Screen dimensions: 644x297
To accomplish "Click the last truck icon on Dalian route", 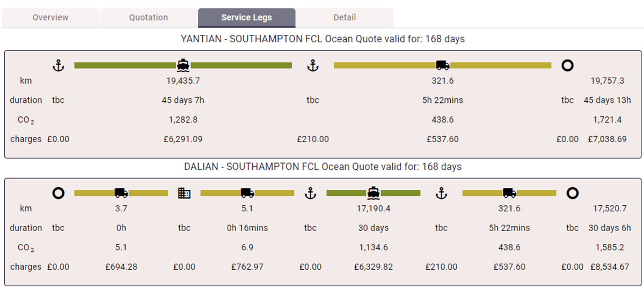I will 509,193.
